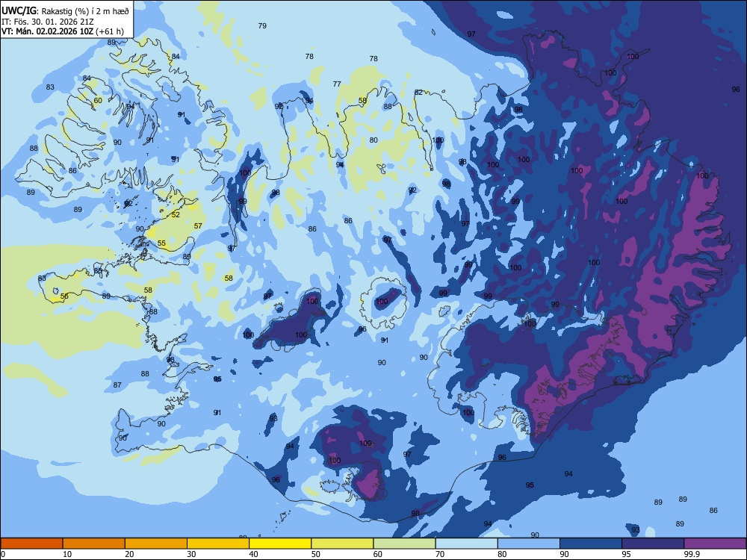747x560 pixels.
Task: Click the 10–20 orange legend swatch
Action: tap(94, 544)
